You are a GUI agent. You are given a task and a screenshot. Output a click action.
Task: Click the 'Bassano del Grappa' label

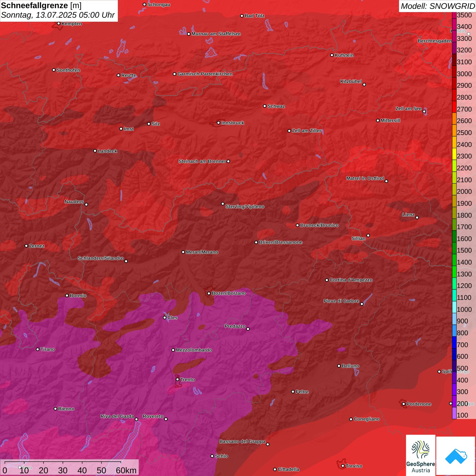[242, 441]
